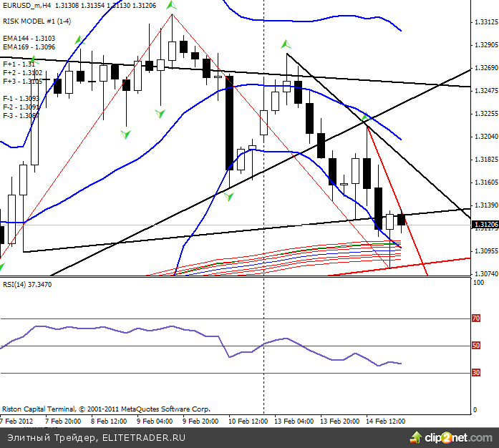
Task: Click the current price tag 1.31206
Action: (484, 225)
